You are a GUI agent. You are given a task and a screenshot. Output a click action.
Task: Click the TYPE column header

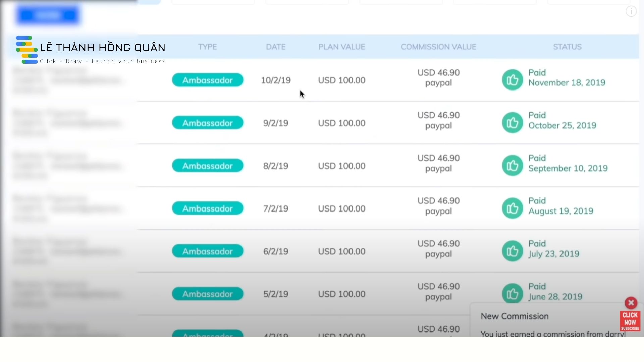207,47
